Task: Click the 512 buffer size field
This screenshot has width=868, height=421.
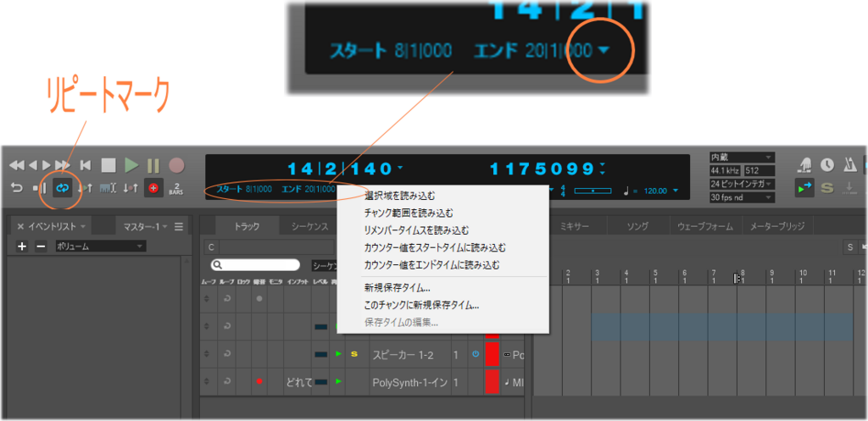Action: pos(759,170)
